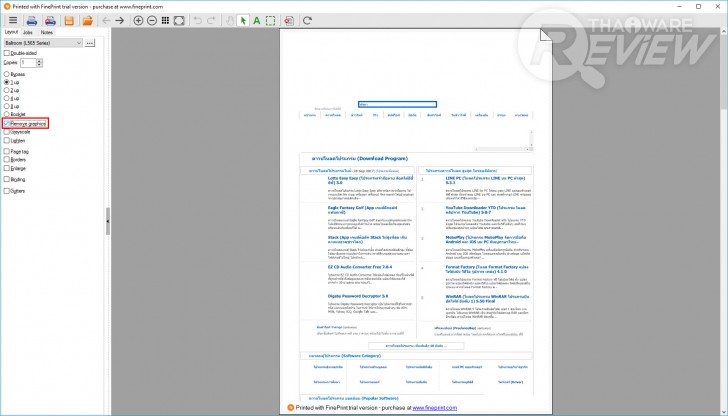Viewport: 728px width, 416px height.
Task: Click the delete page icon
Action: point(289,20)
